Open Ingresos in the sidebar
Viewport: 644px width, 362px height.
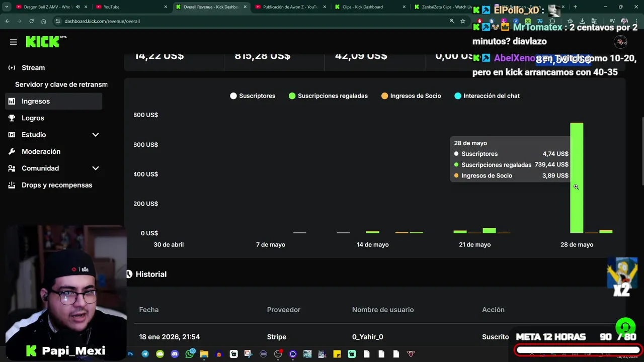point(53,101)
